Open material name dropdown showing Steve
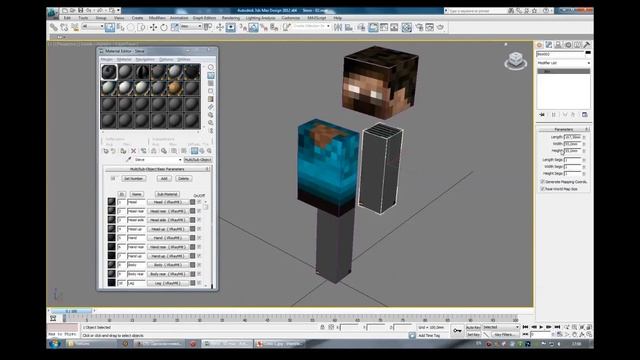The width and height of the screenshot is (640, 360). pyautogui.click(x=158, y=160)
